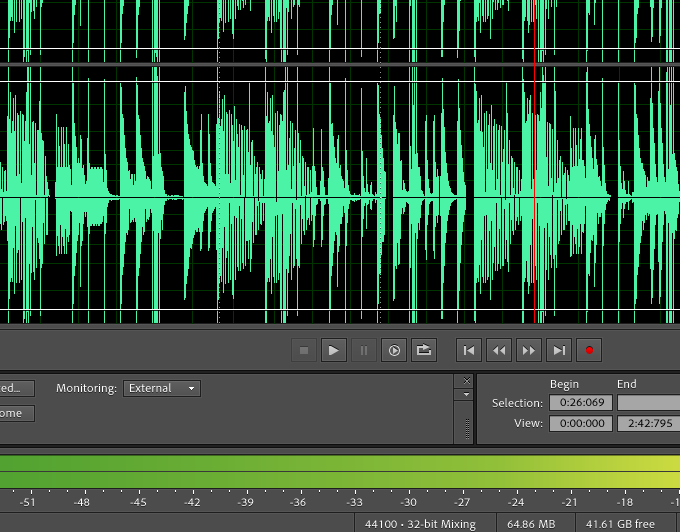Click the empty Selection End field
Viewport: 680px width, 532px height.
coord(649,403)
